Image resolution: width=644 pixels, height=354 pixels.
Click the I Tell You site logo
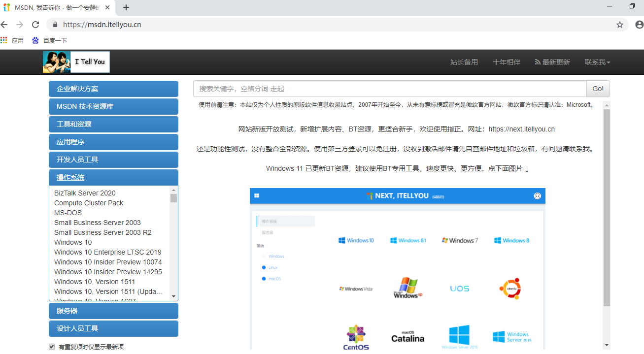[76, 62]
